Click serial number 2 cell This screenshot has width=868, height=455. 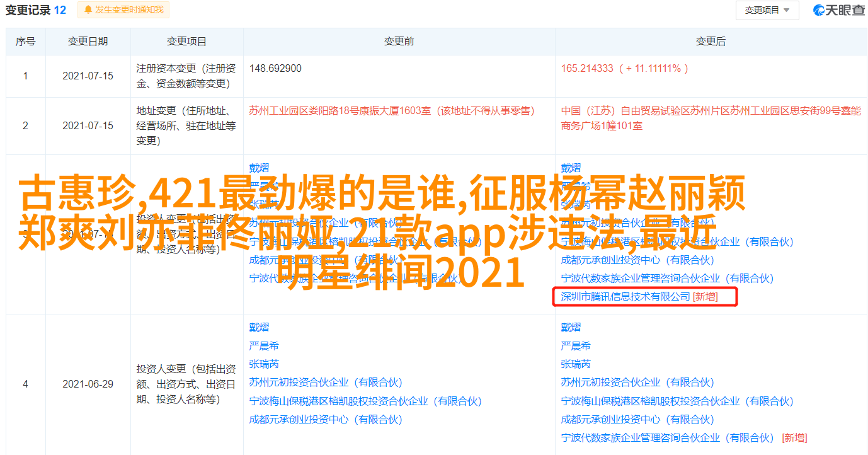click(x=26, y=125)
